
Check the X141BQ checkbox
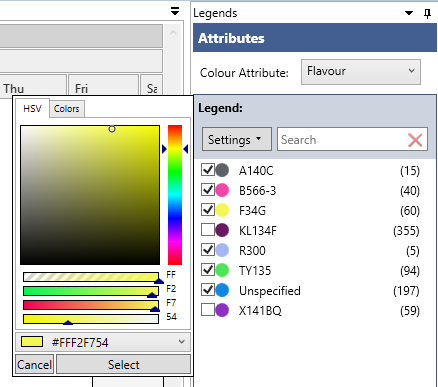coord(208,310)
